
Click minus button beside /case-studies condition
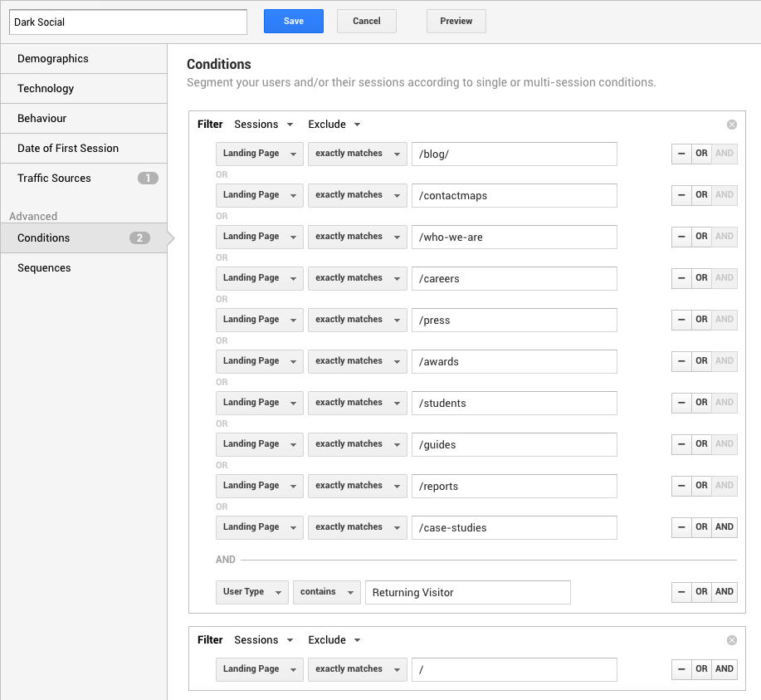point(681,527)
